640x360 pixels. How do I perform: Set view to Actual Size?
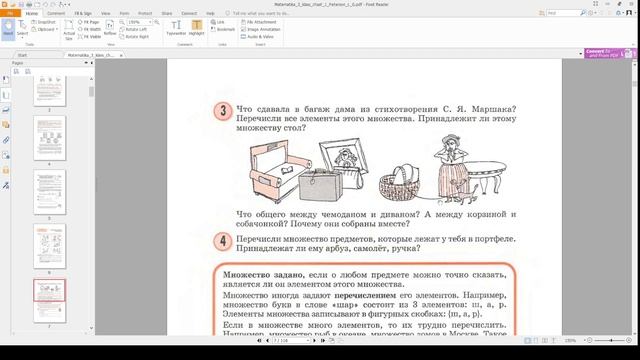pyautogui.click(x=69, y=30)
